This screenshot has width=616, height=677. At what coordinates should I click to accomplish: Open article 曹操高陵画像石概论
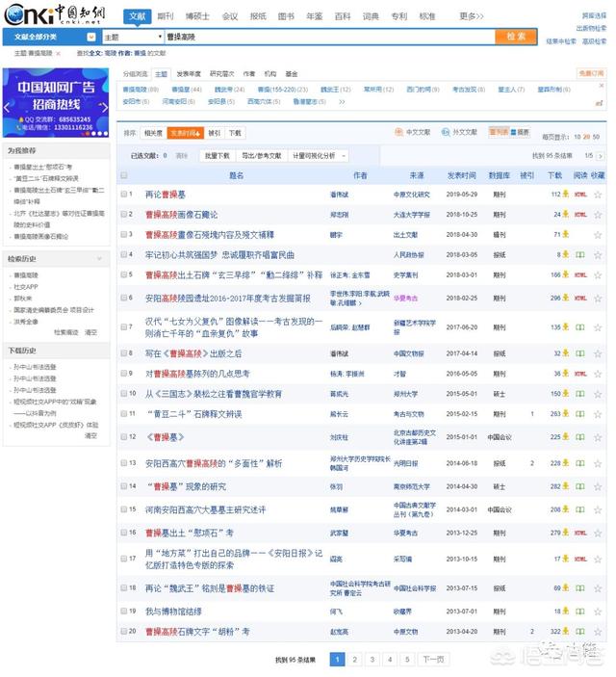(181, 214)
